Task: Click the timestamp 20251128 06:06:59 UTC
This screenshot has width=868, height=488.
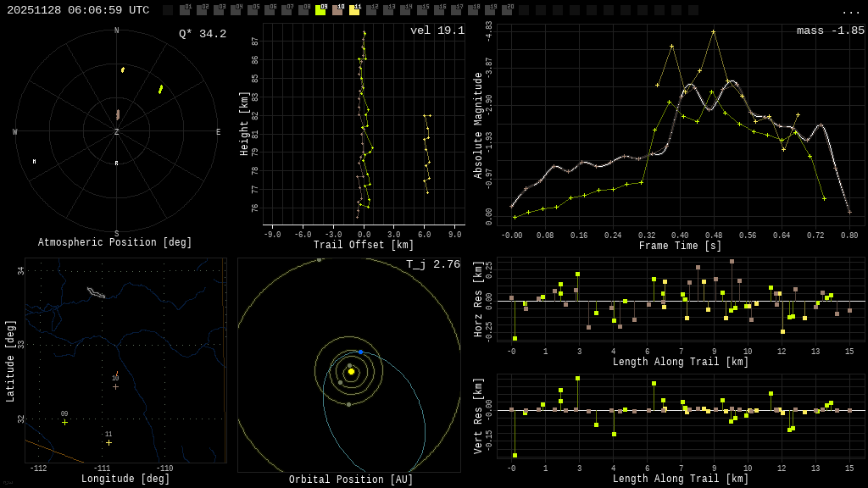Action: (x=78, y=10)
